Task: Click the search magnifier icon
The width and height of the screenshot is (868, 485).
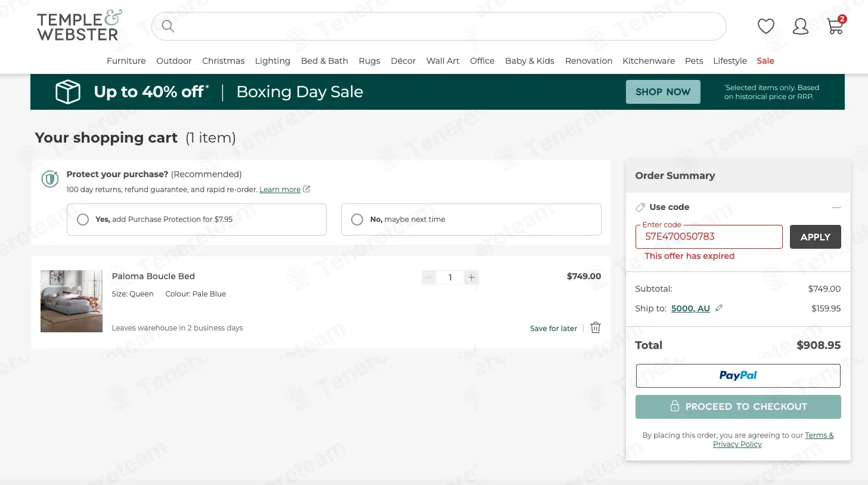Action: pyautogui.click(x=168, y=26)
